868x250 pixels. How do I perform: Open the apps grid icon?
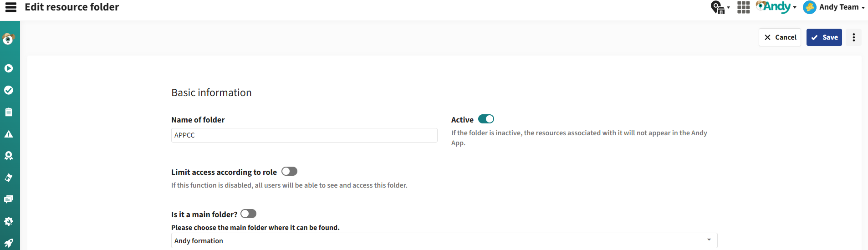pyautogui.click(x=743, y=7)
